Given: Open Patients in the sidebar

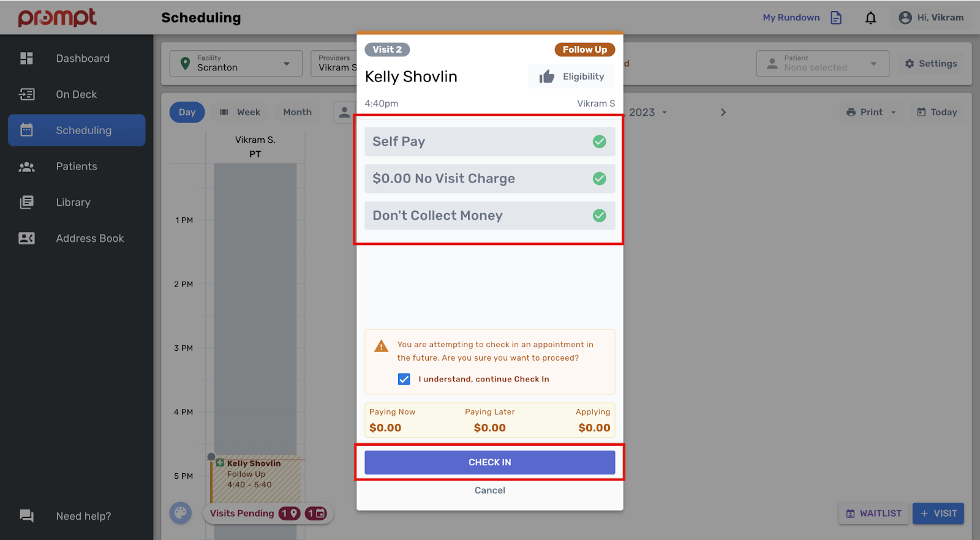Looking at the screenshot, I should tap(76, 167).
